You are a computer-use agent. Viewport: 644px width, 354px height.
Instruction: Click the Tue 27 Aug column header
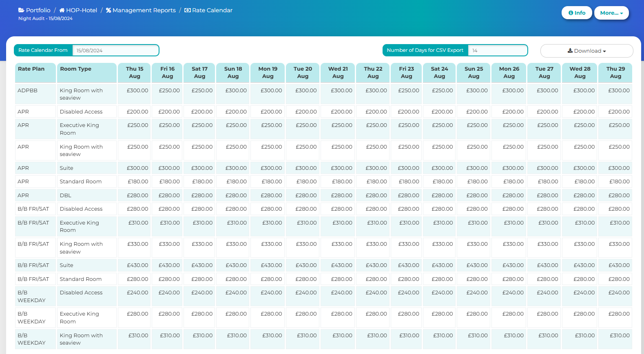tap(544, 73)
